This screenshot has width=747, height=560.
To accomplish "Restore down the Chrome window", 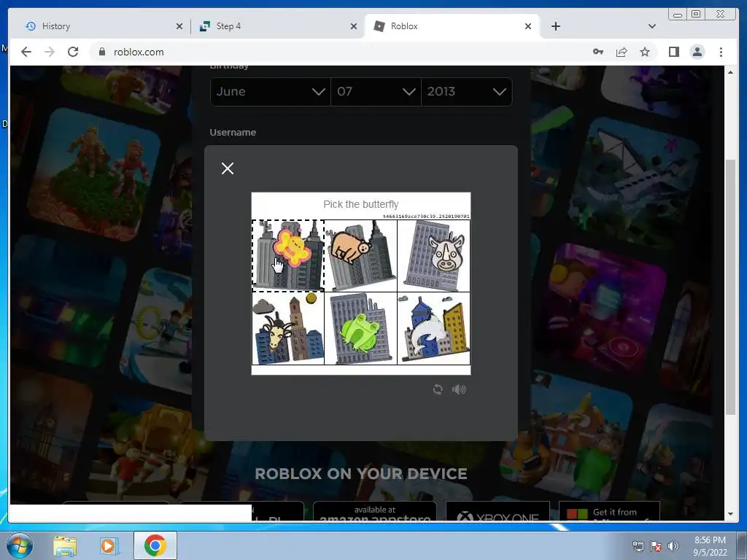I will (x=696, y=15).
